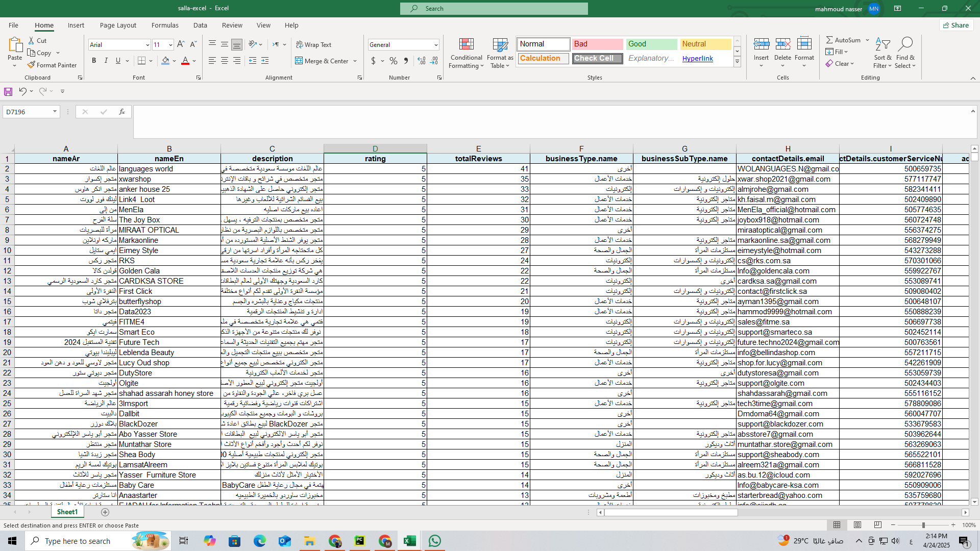Apply the Bad cell style
980x551 pixels.
(x=597, y=44)
